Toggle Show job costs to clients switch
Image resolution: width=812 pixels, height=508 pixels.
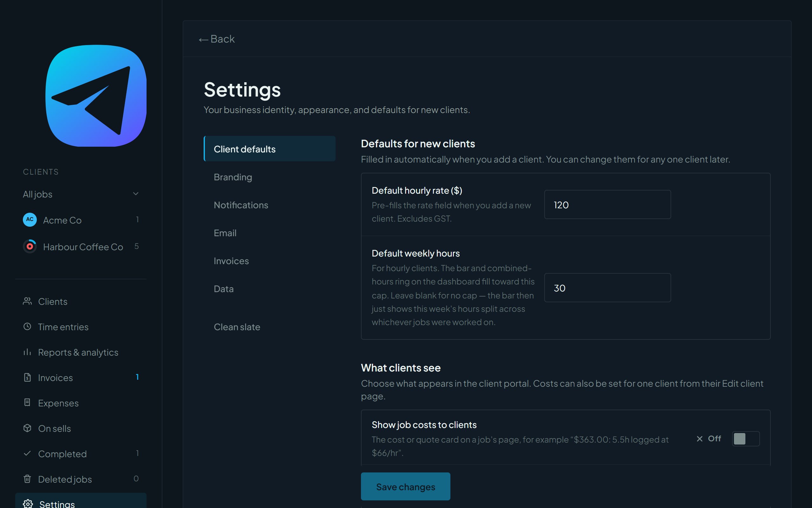pyautogui.click(x=746, y=439)
